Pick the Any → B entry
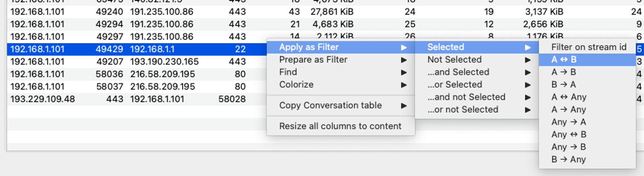 coord(569,147)
